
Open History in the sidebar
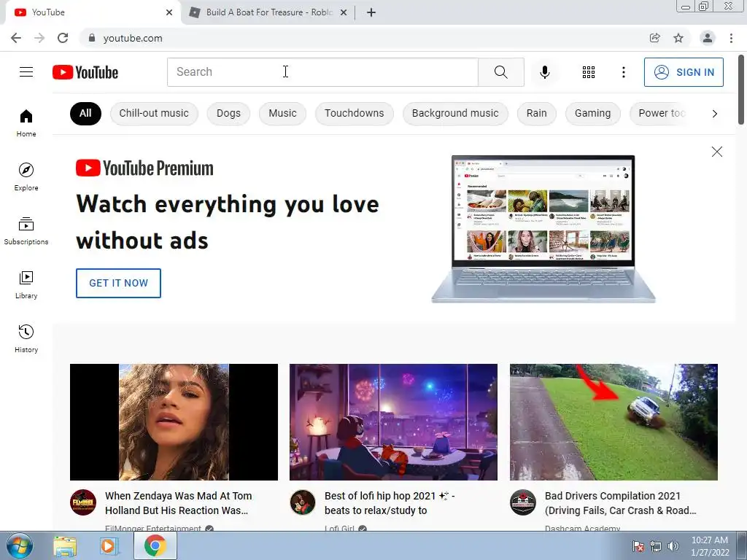tap(26, 339)
